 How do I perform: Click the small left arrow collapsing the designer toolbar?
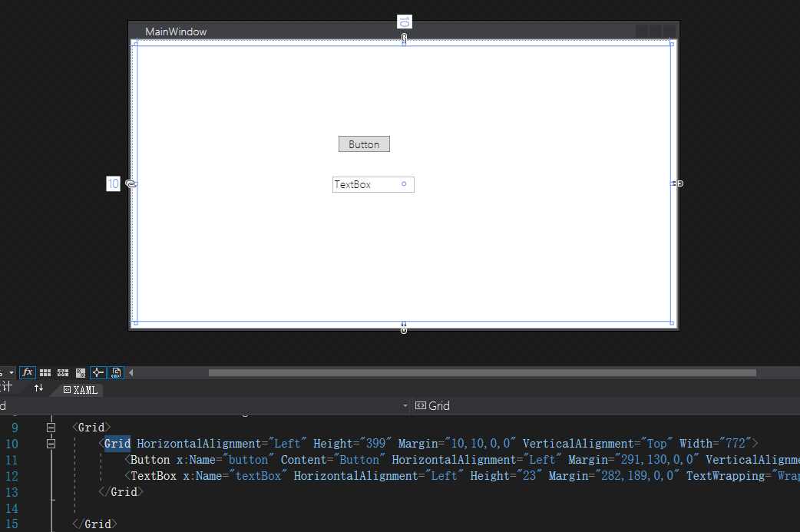131,372
